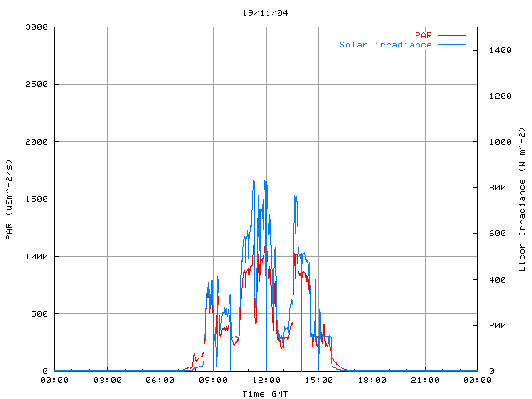
Task: Click the right axis value 400
Action: coord(497,280)
